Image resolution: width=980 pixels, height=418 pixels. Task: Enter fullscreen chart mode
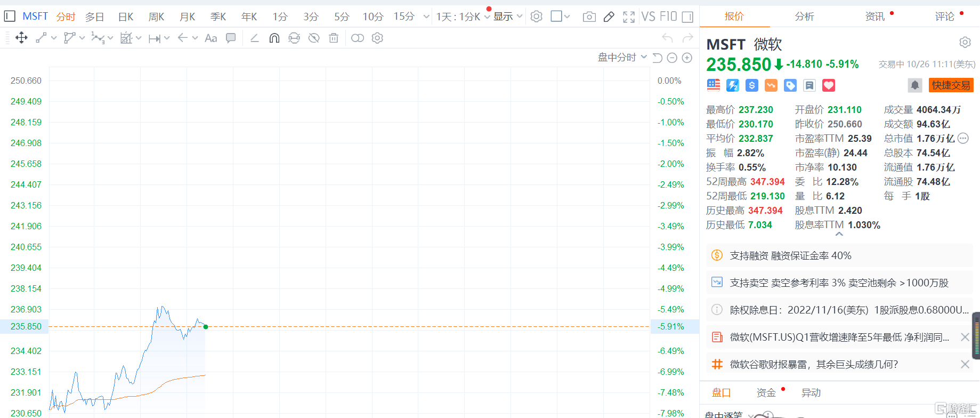pos(629,17)
